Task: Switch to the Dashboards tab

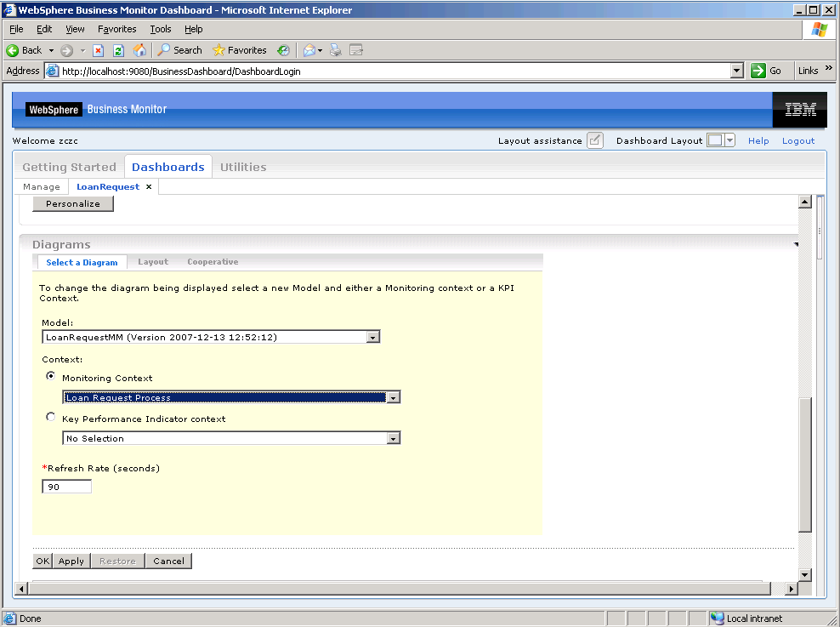Action: [168, 167]
